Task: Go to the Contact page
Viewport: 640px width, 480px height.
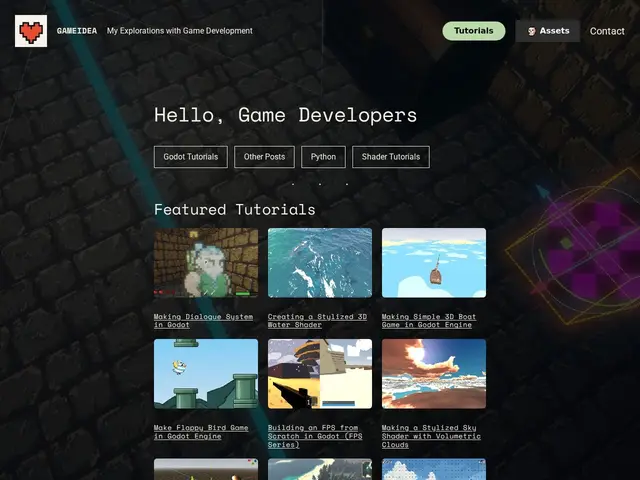Action: [x=607, y=31]
